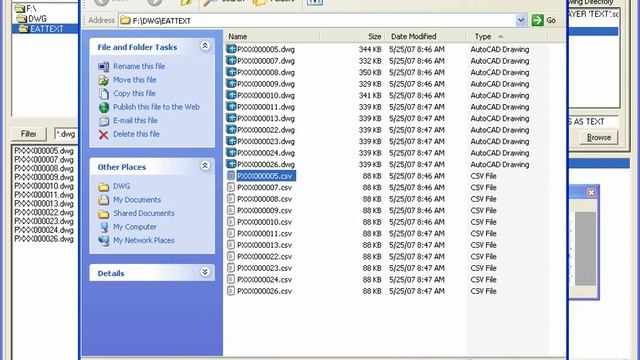Click Copy this file link
The width and height of the screenshot is (640, 360).
pyautogui.click(x=134, y=93)
